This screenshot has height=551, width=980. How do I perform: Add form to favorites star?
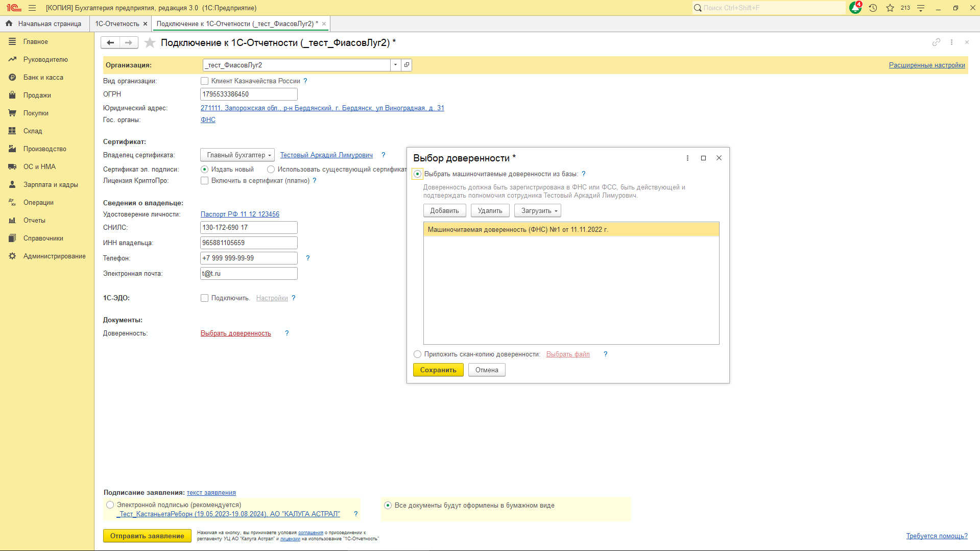pos(150,42)
